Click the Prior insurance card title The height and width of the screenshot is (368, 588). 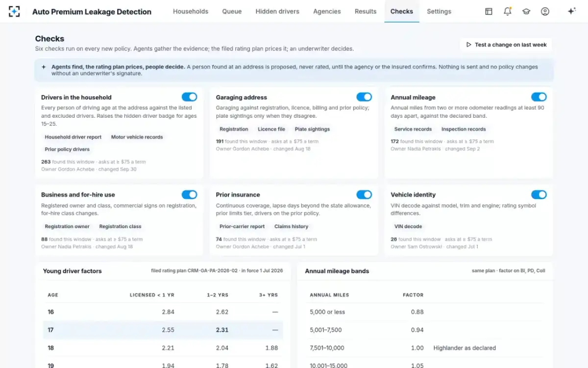[x=238, y=195]
